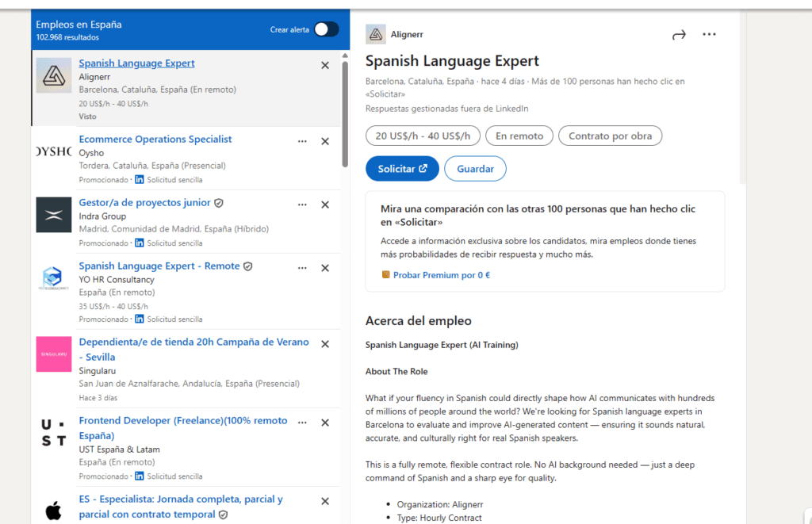Dismiss the Gestor/a de proyectos junior listing

point(325,205)
